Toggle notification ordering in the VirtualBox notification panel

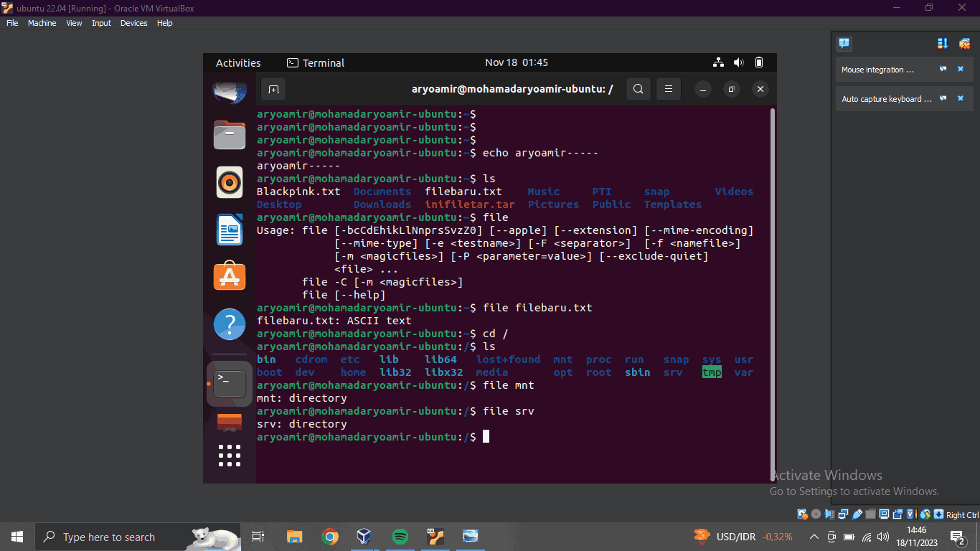click(943, 44)
